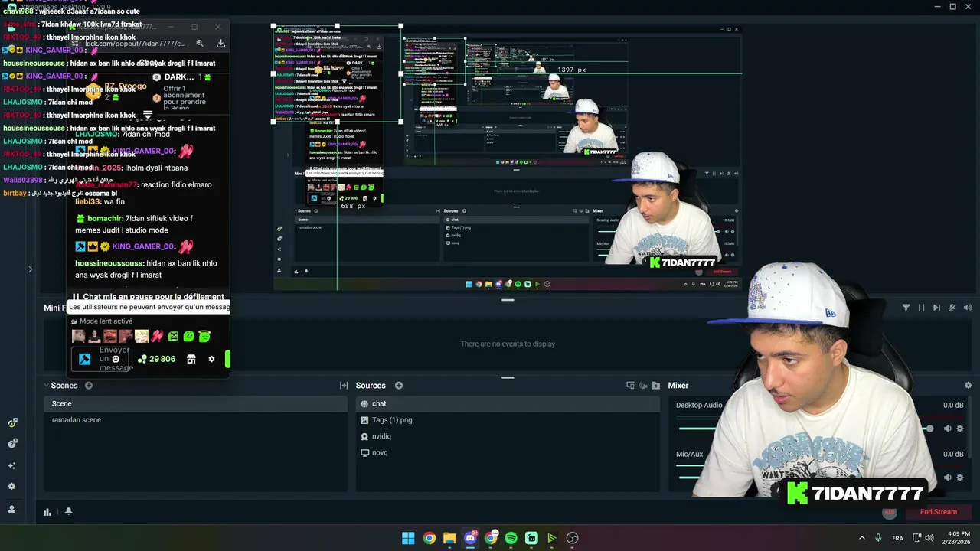Open the Mixer settings gear
This screenshot has height=551, width=980.
click(968, 386)
